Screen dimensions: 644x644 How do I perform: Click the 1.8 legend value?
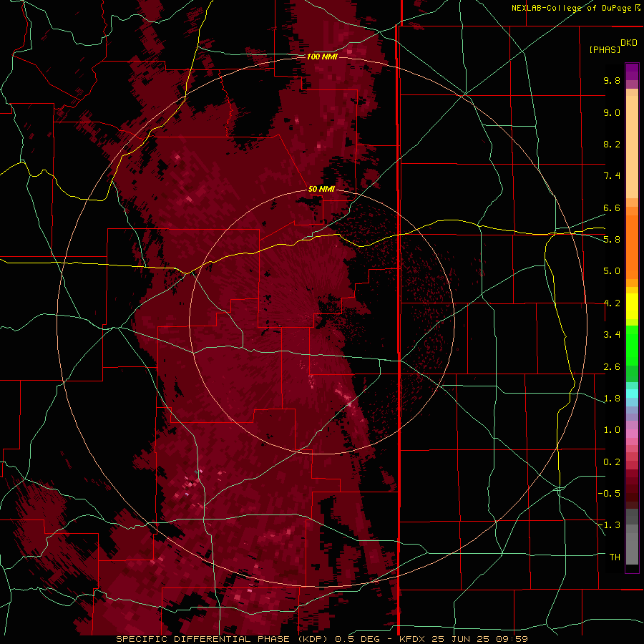coord(612,399)
